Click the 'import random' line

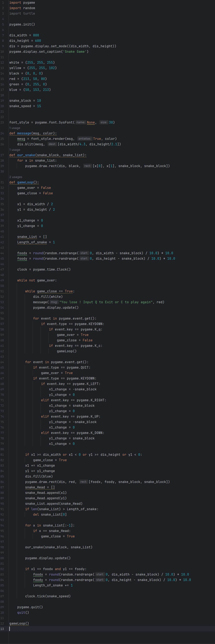click(x=22, y=8)
